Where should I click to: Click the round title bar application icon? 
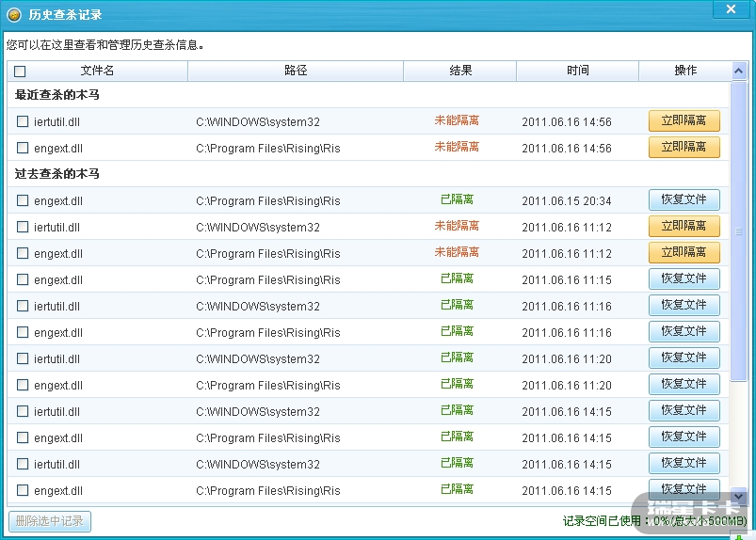click(x=14, y=15)
